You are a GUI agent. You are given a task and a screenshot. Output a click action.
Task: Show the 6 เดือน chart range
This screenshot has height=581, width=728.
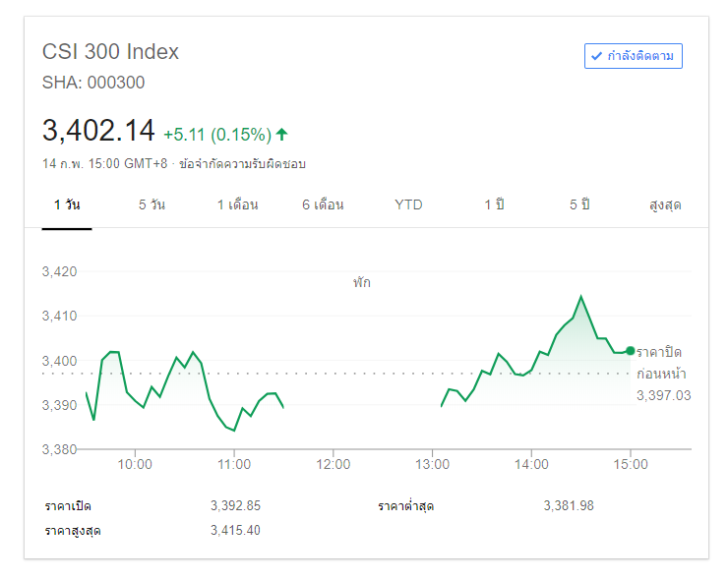coord(323,204)
